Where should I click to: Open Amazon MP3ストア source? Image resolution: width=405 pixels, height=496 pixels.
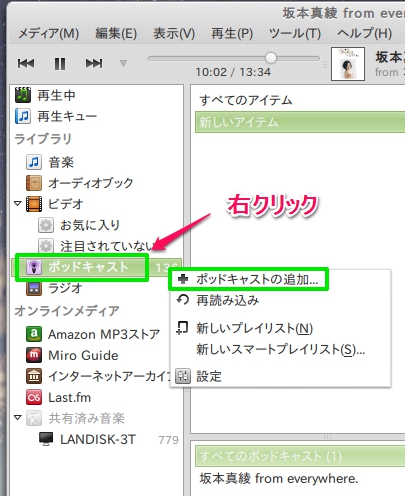[x=104, y=334]
